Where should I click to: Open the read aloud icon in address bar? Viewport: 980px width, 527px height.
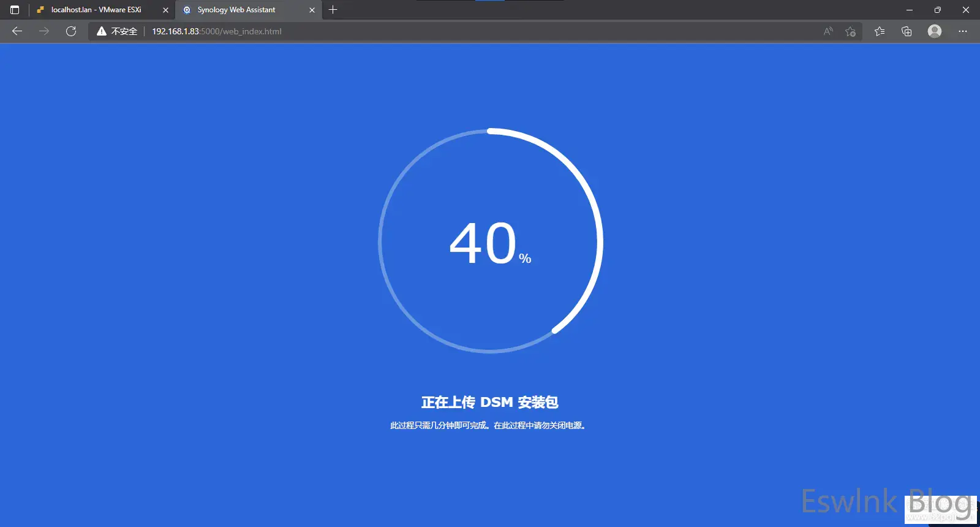point(828,31)
